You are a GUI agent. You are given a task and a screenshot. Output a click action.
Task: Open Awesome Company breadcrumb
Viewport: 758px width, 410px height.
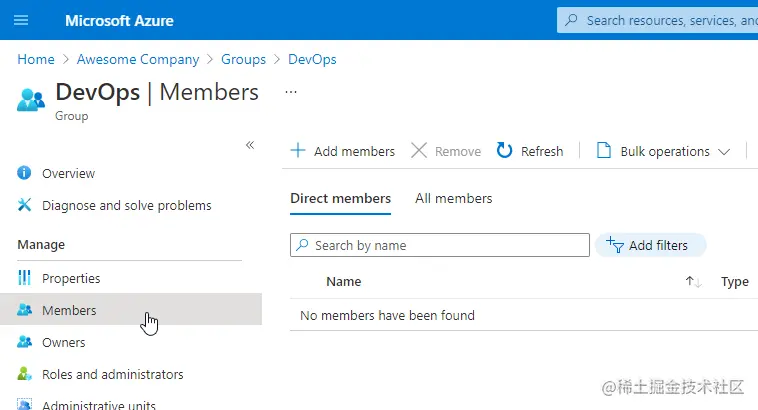(138, 59)
